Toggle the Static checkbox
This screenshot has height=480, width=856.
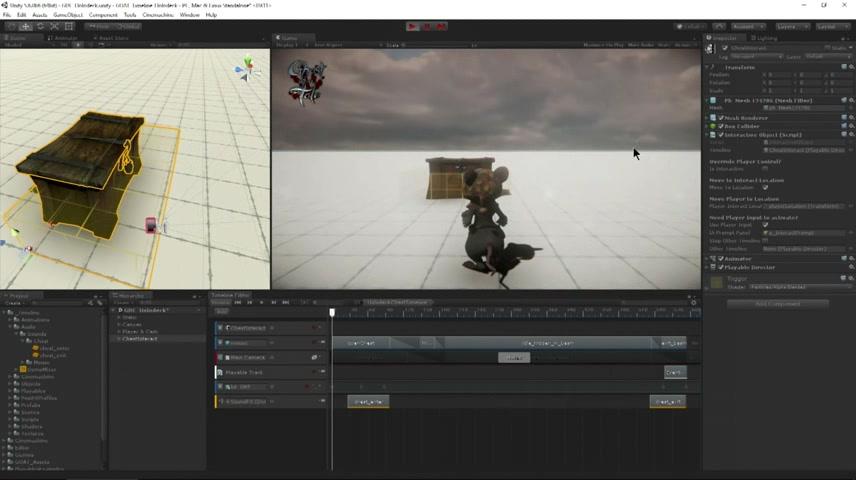point(828,48)
